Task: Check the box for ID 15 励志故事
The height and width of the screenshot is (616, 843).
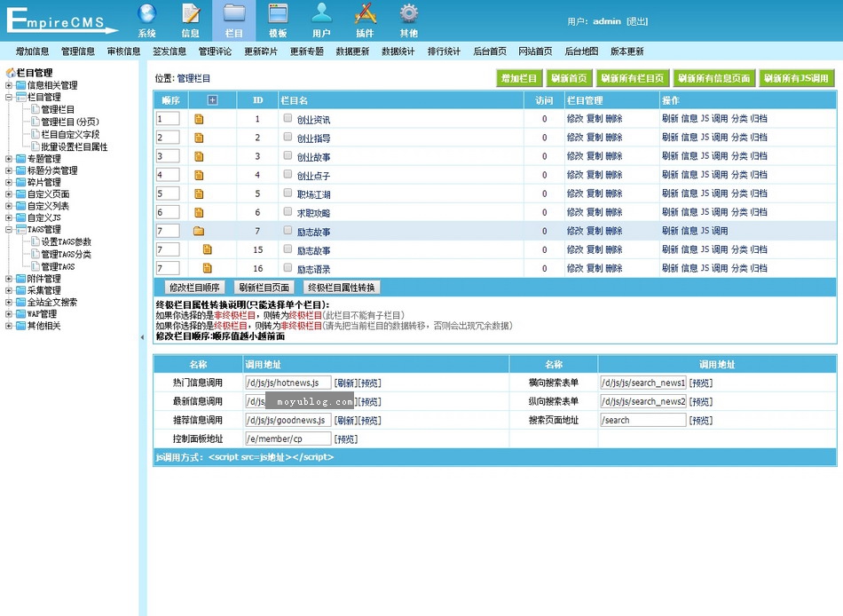Action: click(x=288, y=249)
